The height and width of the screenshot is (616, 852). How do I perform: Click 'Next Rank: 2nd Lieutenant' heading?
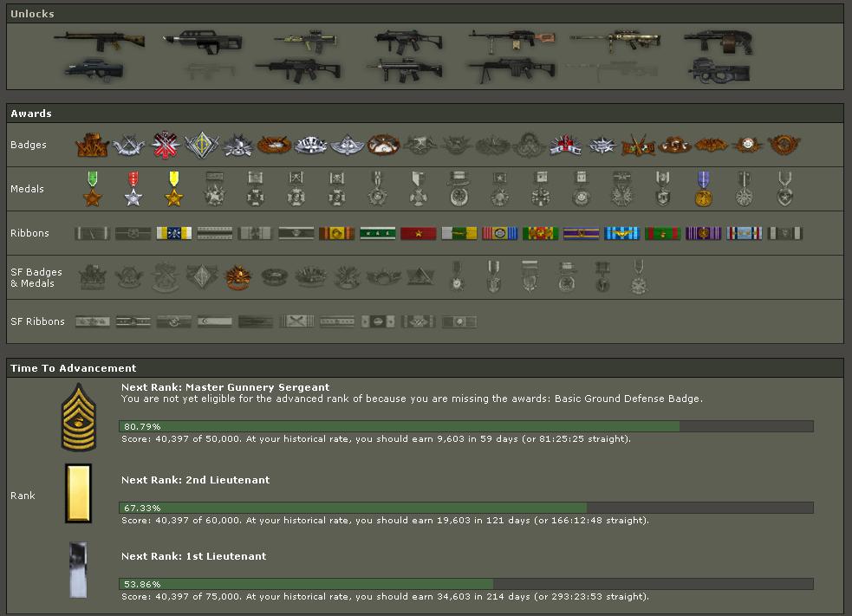tap(196, 480)
